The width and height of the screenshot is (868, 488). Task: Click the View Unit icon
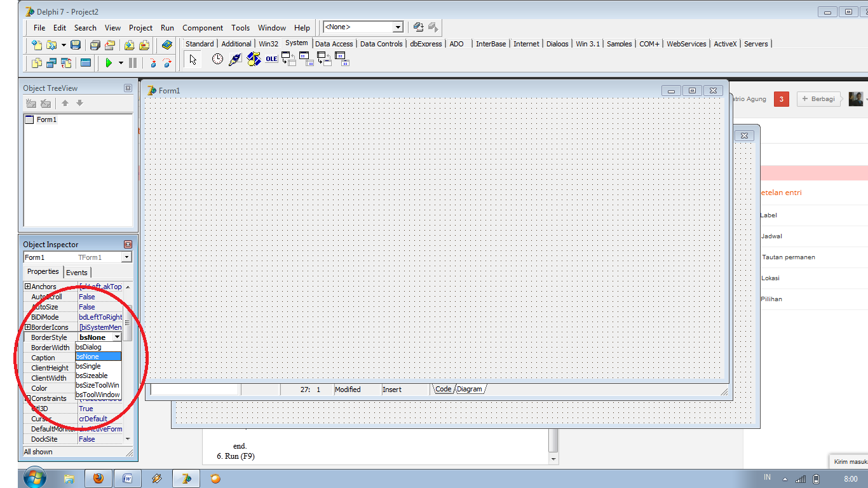pos(37,63)
